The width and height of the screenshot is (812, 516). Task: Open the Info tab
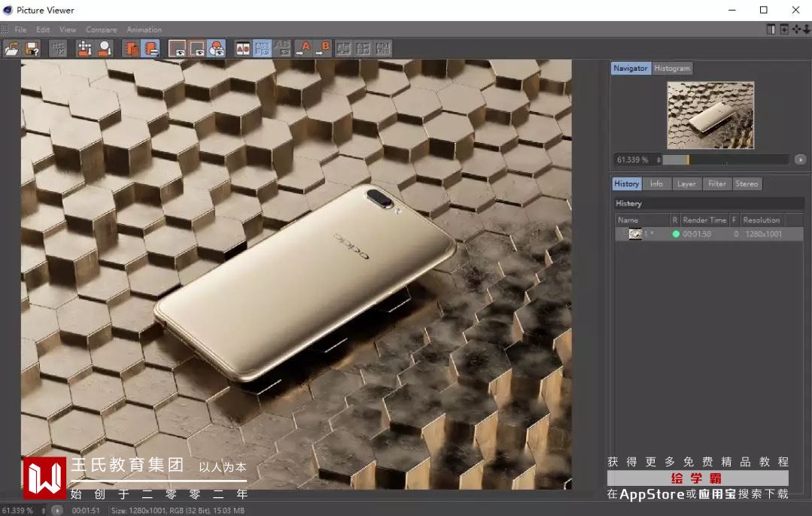coord(656,184)
